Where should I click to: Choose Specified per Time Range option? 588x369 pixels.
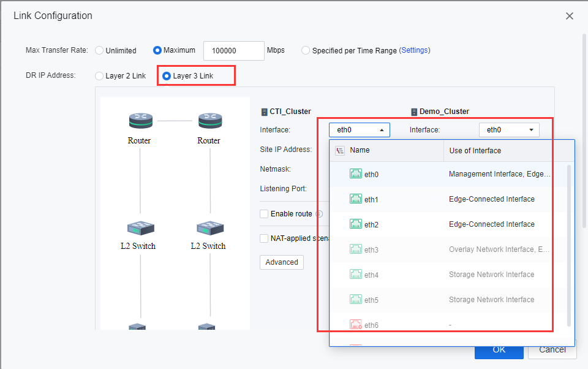pos(306,51)
